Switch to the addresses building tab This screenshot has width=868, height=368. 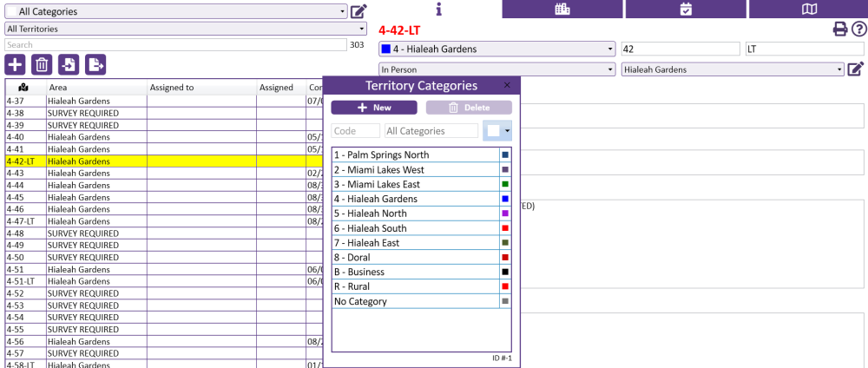(x=562, y=9)
